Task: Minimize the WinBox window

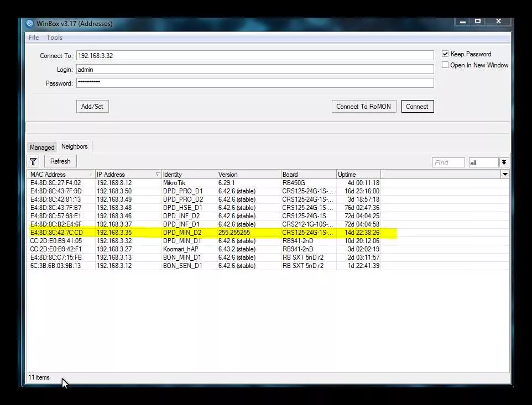Action: [462, 22]
